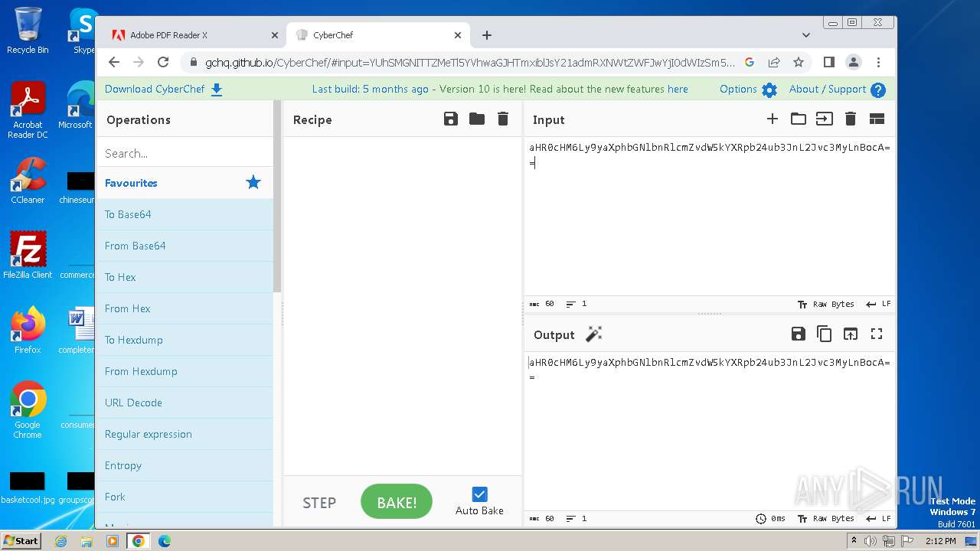Select the From Hexdump operation

click(185, 371)
